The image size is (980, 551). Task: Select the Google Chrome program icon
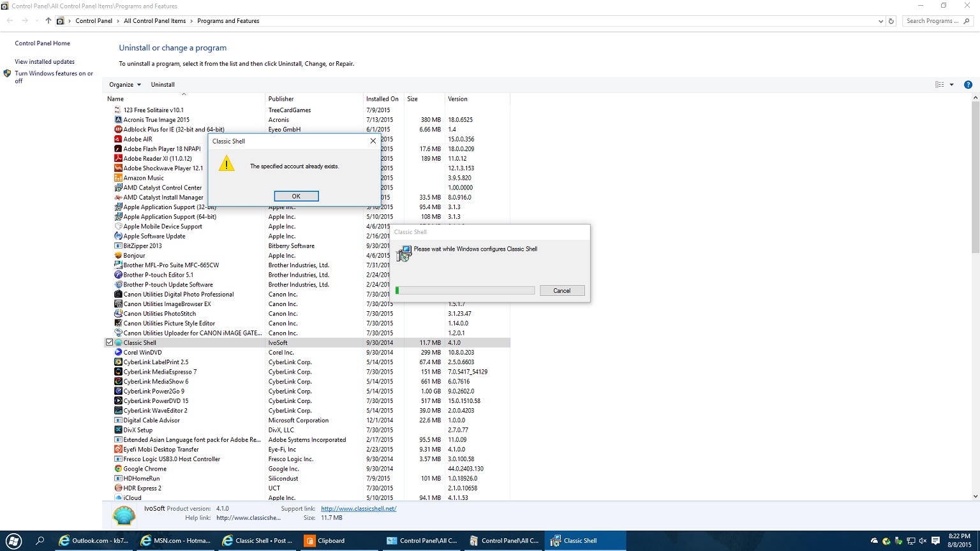(118, 469)
